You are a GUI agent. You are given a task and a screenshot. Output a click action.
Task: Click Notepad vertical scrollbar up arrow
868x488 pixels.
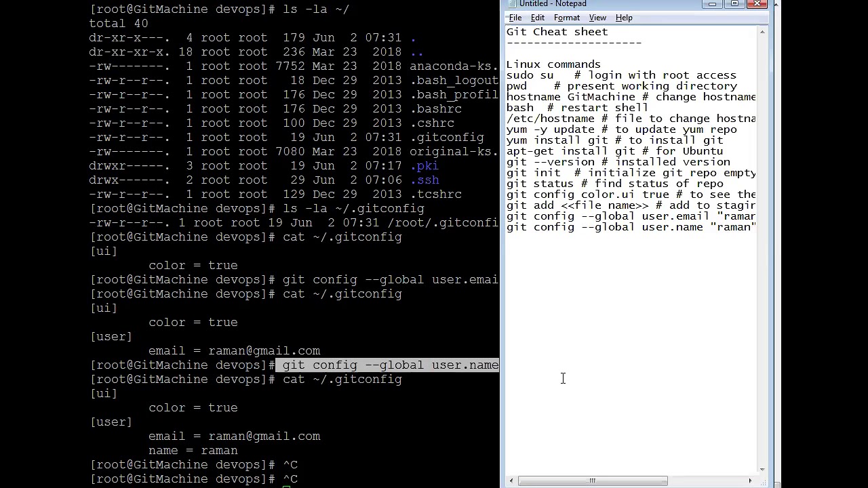coord(762,32)
